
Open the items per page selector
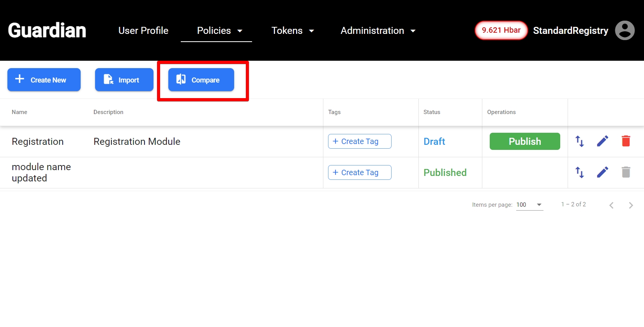tap(529, 205)
